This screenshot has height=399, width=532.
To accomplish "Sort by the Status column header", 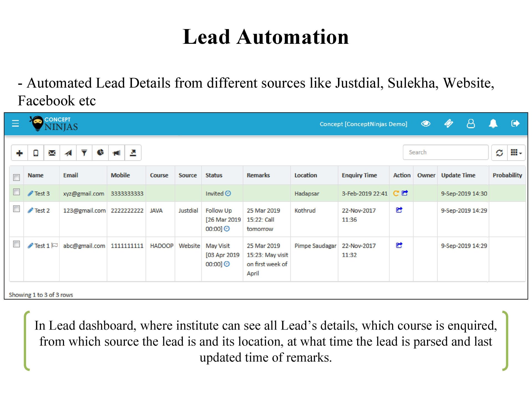I will [214, 175].
